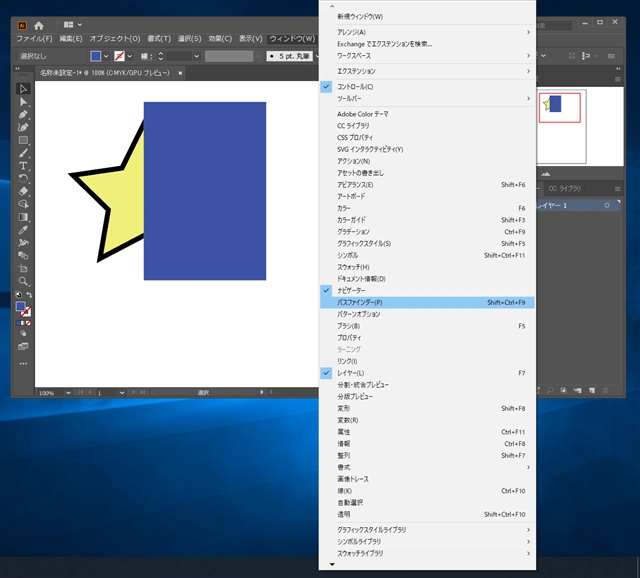This screenshot has width=640, height=578.
Task: Click Exchange でエクステンションを検索 entry
Action: click(x=427, y=44)
